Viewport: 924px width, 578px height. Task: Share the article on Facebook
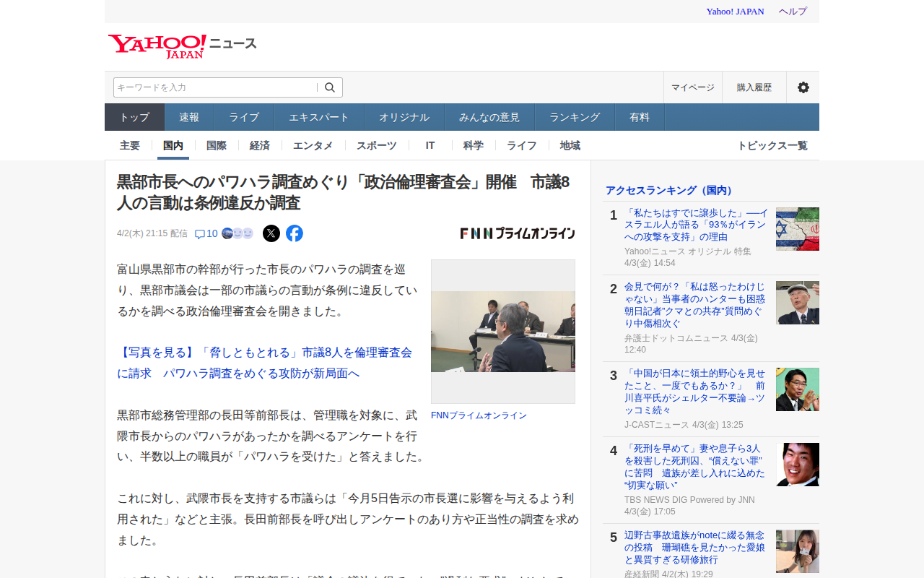click(295, 233)
